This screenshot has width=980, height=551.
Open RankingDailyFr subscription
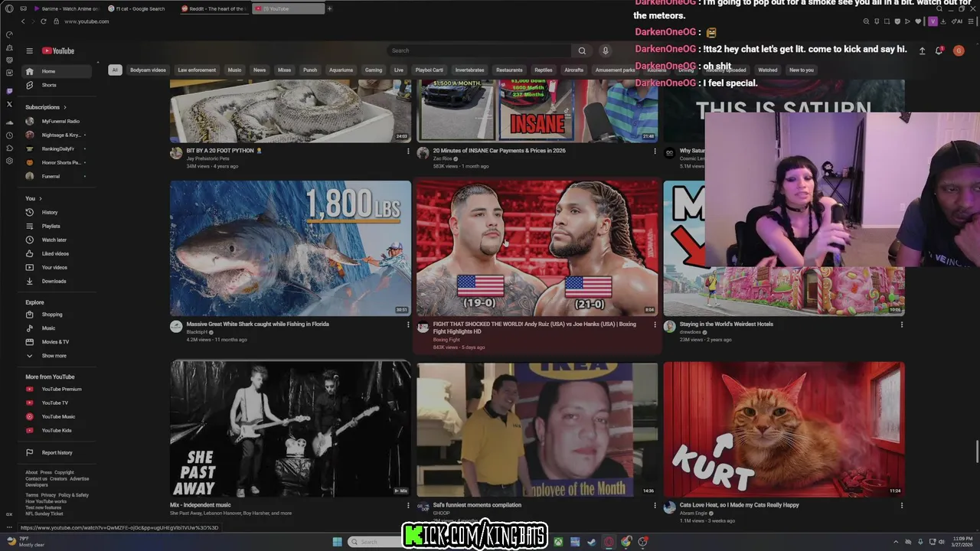[x=55, y=148]
